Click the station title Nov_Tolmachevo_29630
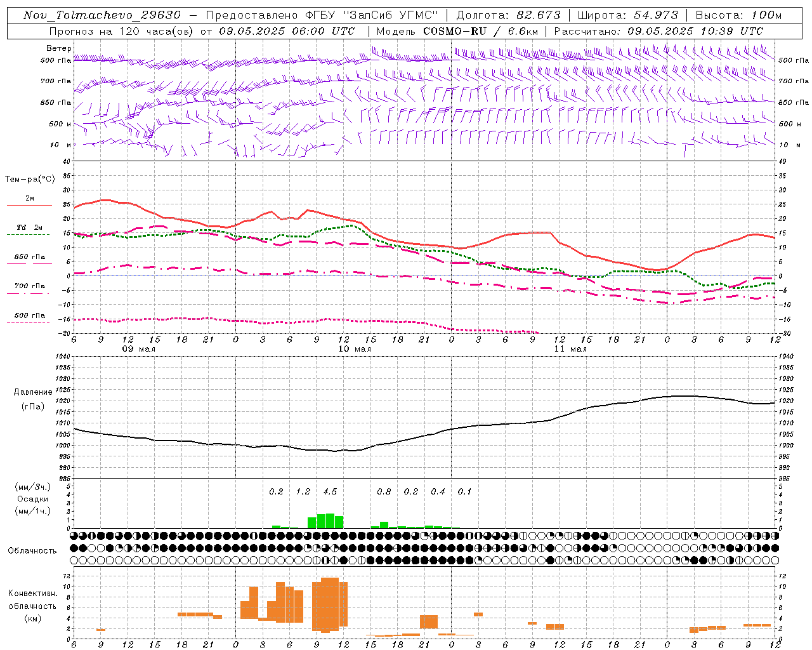 click(x=102, y=15)
